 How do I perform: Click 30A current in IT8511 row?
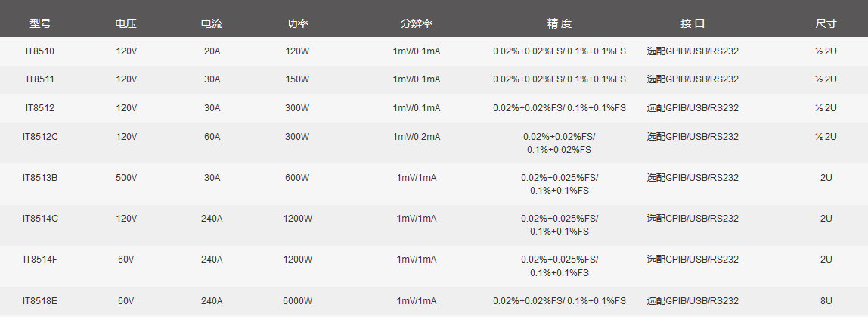212,79
